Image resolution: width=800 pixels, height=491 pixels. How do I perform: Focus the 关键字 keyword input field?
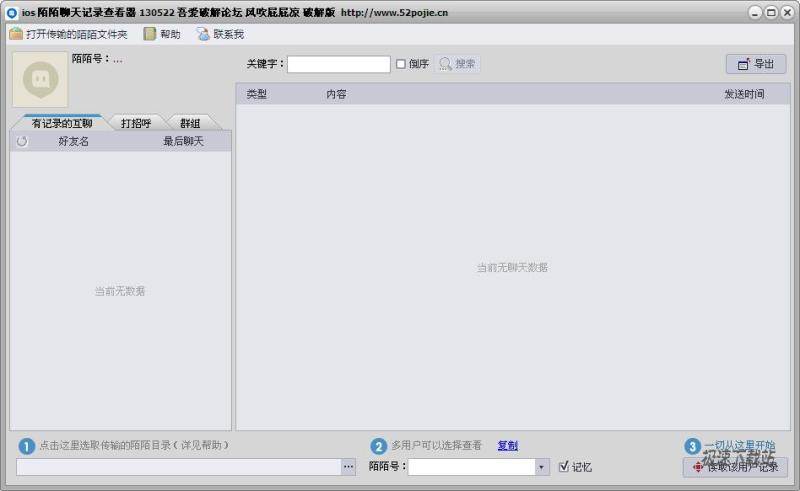[x=339, y=64]
